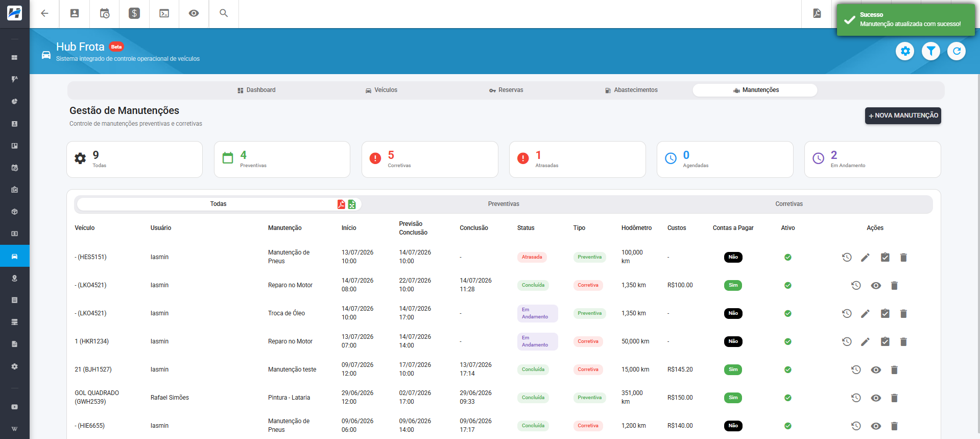The image size is (980, 439).
Task: Open the filter funnel button
Action: point(930,51)
